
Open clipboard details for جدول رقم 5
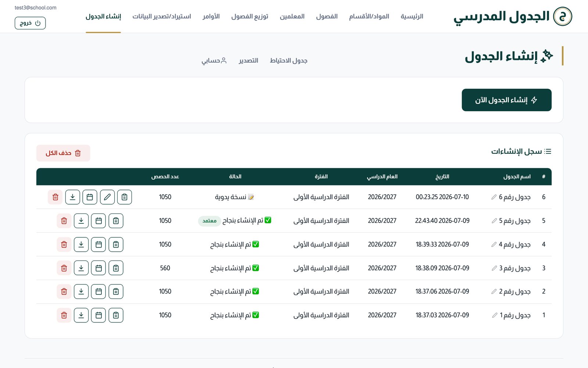pos(116,221)
